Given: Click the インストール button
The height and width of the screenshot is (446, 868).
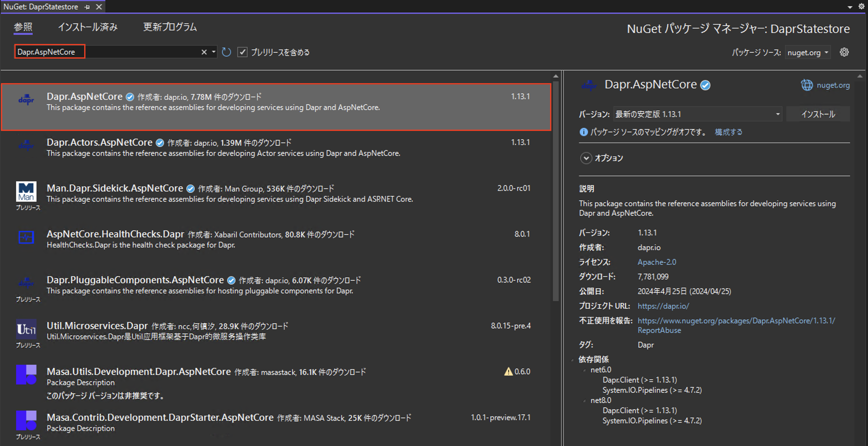Looking at the screenshot, I should click(818, 114).
